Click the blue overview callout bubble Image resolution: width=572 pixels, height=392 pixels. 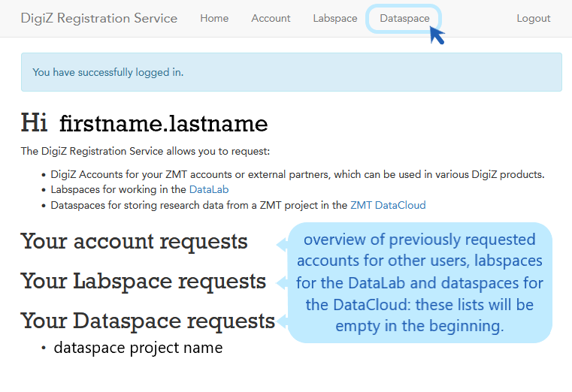(x=420, y=283)
